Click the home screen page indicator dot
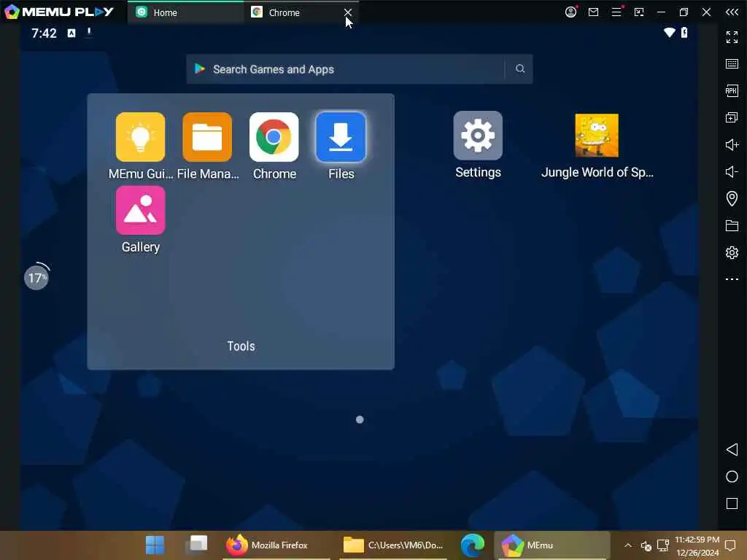The image size is (747, 560). (x=360, y=419)
